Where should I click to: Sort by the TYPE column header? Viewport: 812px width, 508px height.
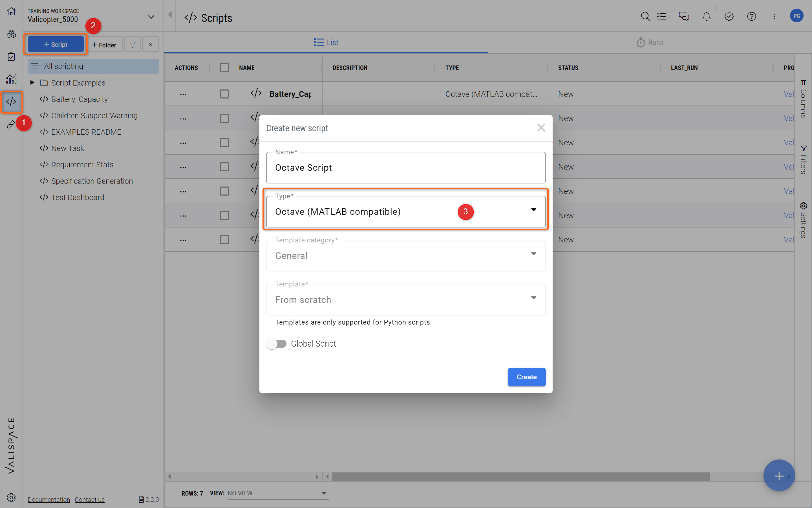tap(452, 67)
